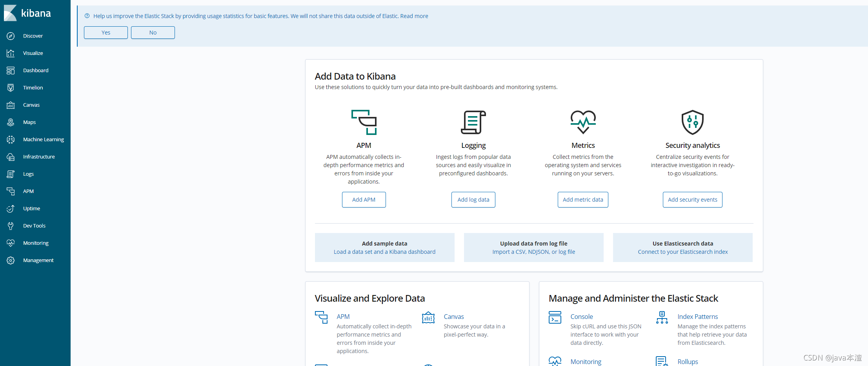Open the Timelion icon in sidebar
The height and width of the screenshot is (366, 868).
tap(11, 88)
